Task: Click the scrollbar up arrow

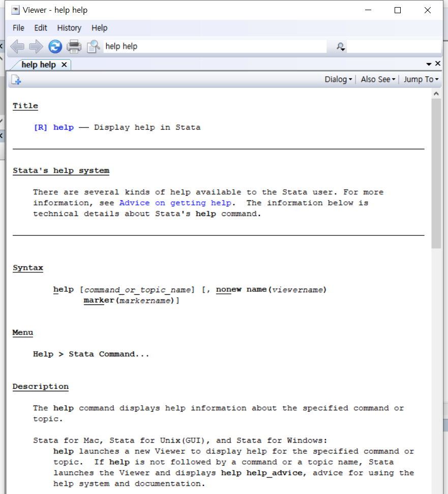Action: (436, 94)
